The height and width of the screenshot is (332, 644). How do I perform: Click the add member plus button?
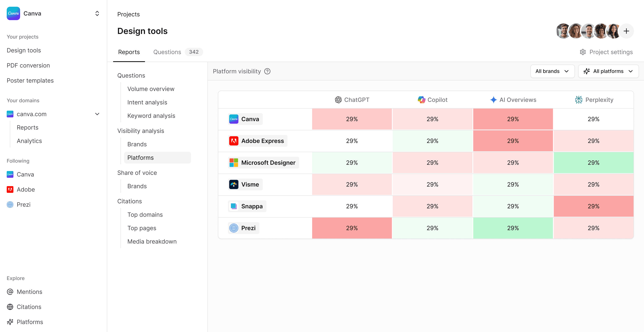click(x=626, y=31)
